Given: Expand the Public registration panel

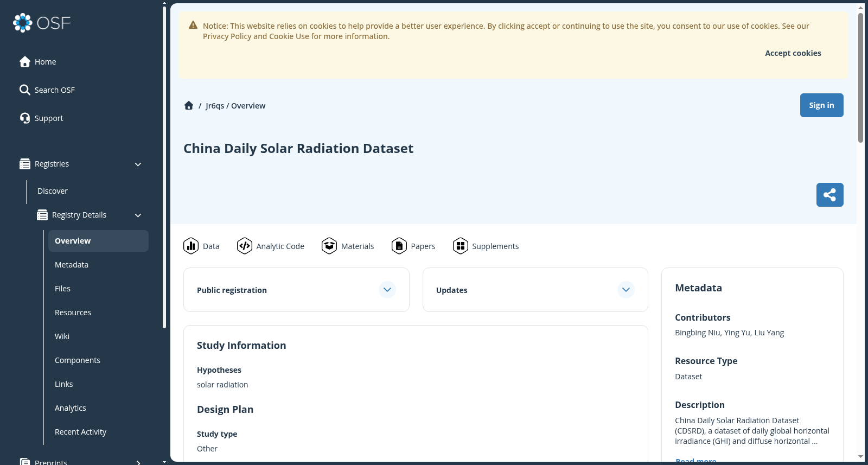Looking at the screenshot, I should point(387,290).
